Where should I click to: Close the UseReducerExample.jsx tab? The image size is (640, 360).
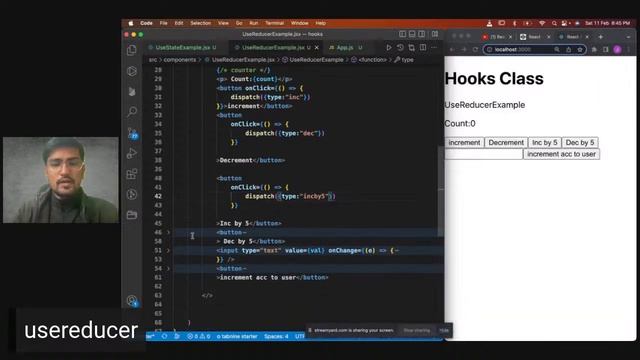(317, 48)
